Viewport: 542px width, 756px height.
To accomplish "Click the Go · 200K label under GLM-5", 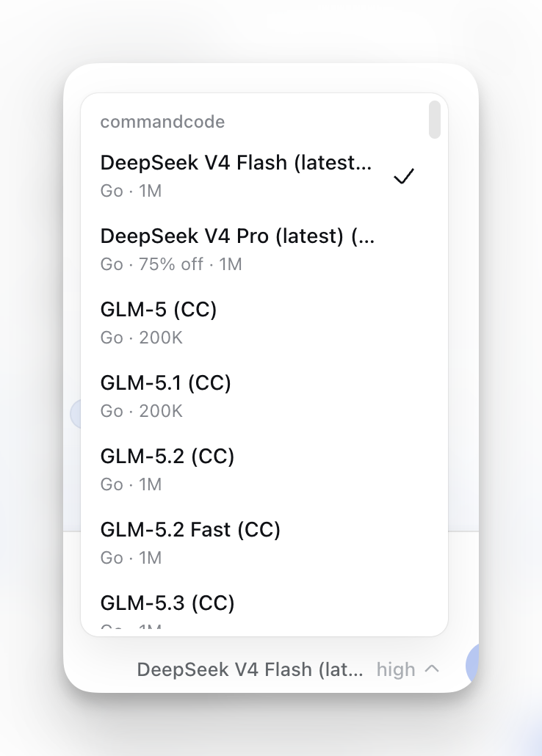I will (142, 338).
